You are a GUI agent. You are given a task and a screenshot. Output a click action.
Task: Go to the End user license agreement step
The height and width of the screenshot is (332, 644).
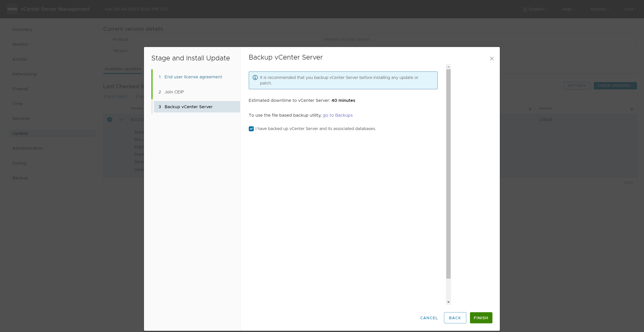193,77
